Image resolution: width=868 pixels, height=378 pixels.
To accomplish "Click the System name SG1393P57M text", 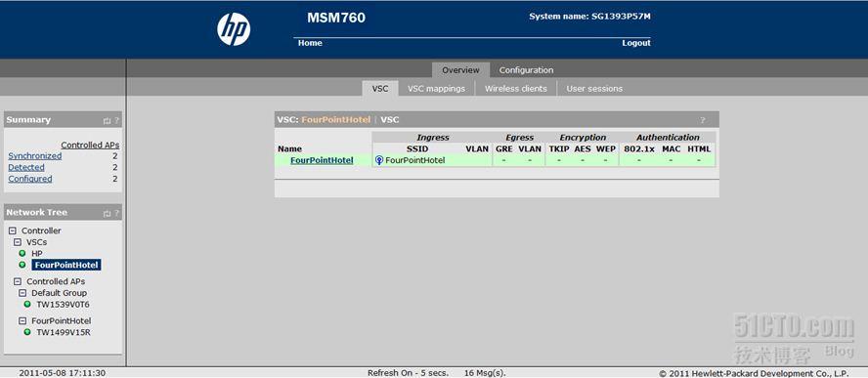I will pos(589,17).
